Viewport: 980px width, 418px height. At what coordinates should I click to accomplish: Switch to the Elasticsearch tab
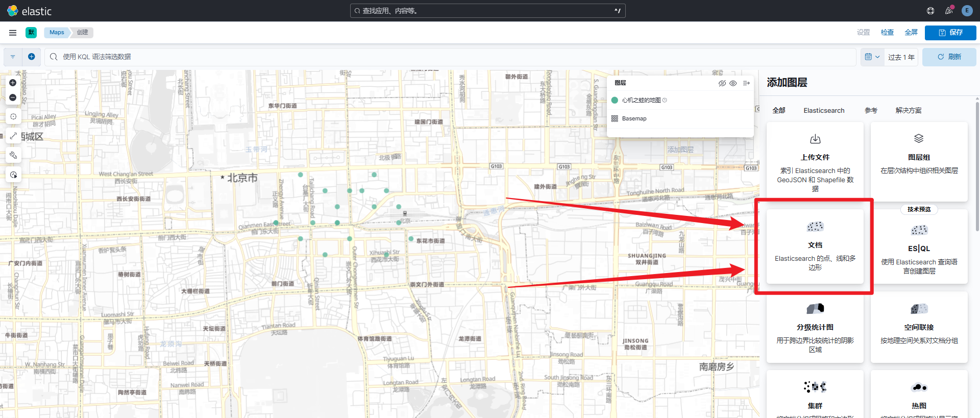[x=824, y=110]
